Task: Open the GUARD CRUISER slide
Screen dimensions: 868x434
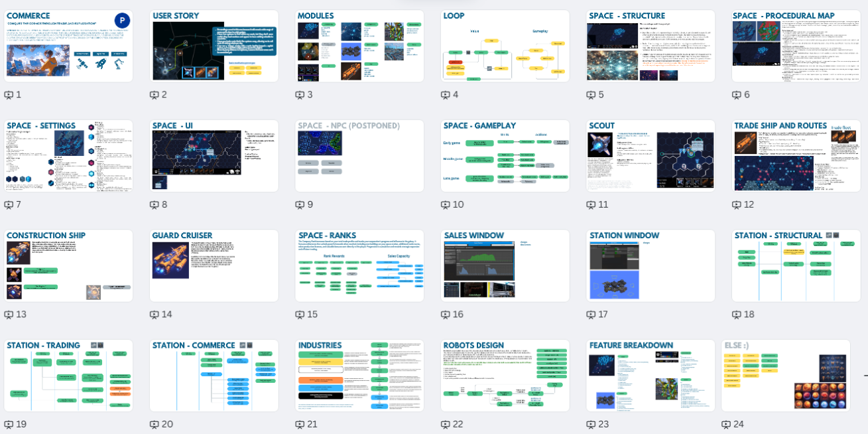Action: 214,266
